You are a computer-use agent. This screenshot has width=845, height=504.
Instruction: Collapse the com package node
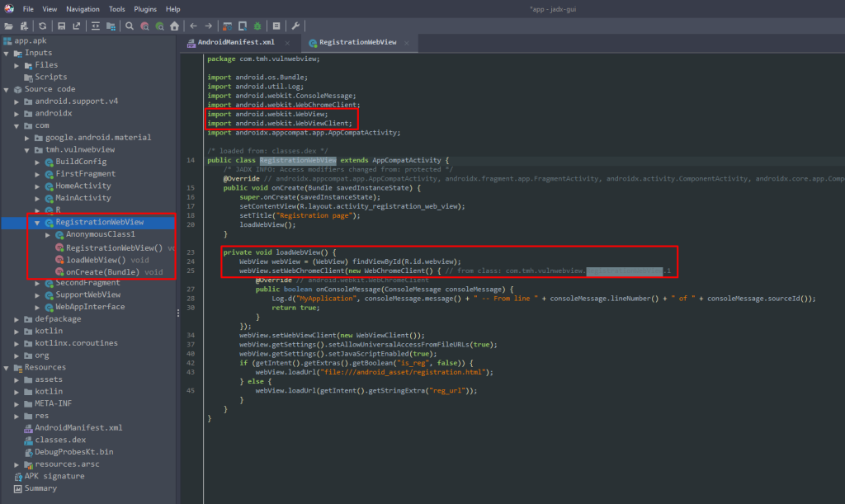(x=17, y=125)
